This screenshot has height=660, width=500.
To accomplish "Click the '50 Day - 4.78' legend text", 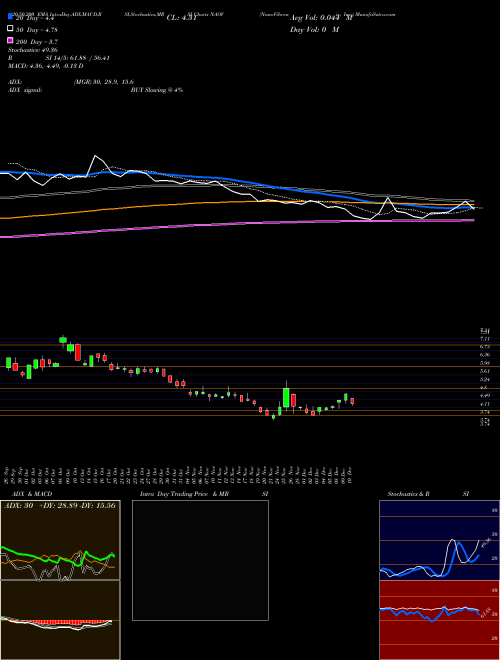I will [36, 30].
